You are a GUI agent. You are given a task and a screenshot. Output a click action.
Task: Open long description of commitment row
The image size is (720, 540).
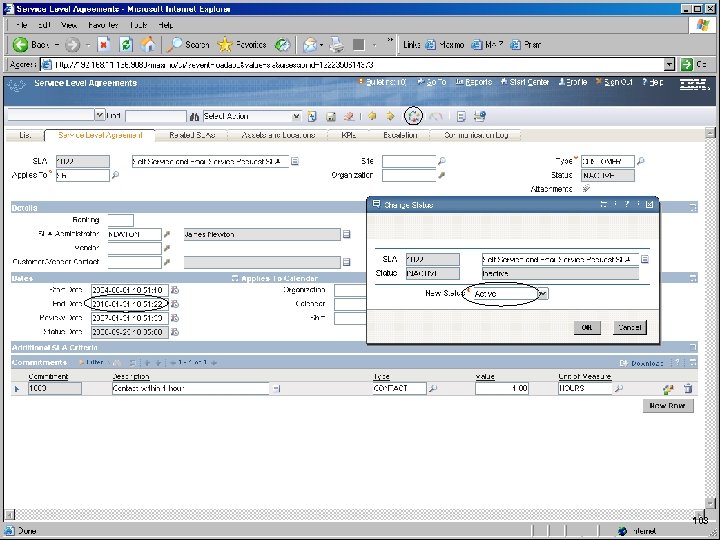click(276, 388)
